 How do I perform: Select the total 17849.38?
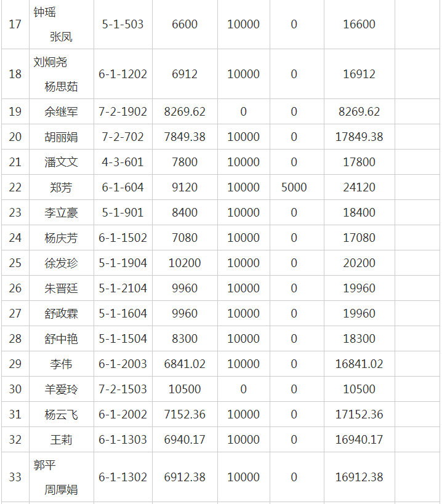point(359,137)
